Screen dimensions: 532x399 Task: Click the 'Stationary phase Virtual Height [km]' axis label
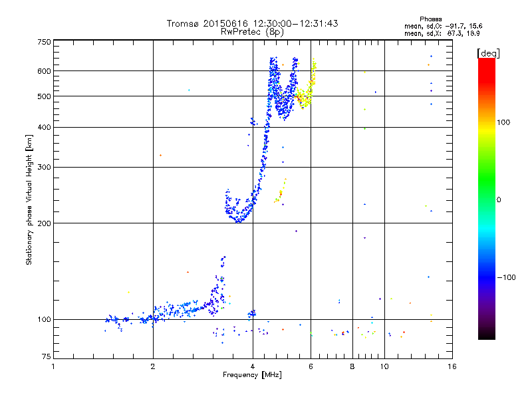click(29, 199)
